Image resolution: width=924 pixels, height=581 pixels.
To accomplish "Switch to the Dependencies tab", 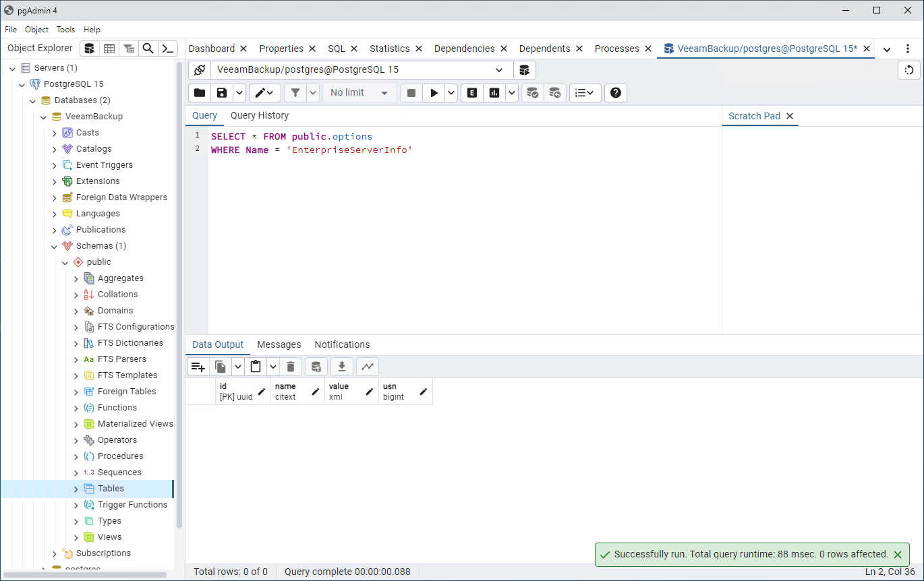I will (x=465, y=49).
